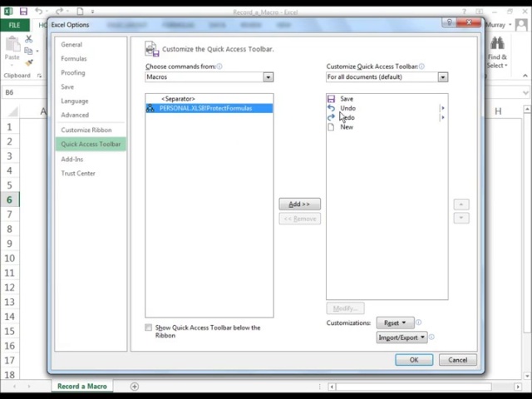Screen dimensions: 532x399
Task: Expand the Undo submenu arrow in list
Action: pyautogui.click(x=443, y=108)
